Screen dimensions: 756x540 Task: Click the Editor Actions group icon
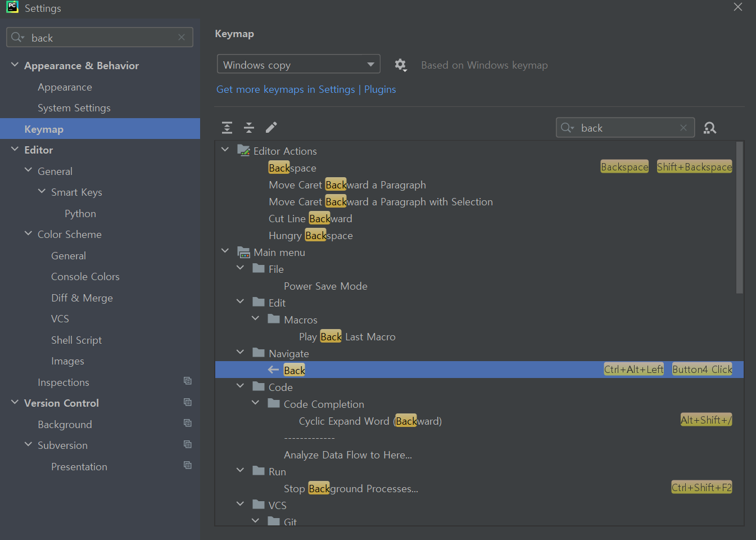pyautogui.click(x=243, y=150)
